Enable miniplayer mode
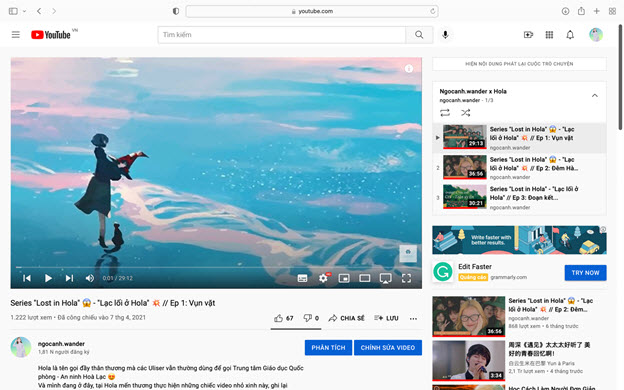The height and width of the screenshot is (390, 624). tap(344, 278)
